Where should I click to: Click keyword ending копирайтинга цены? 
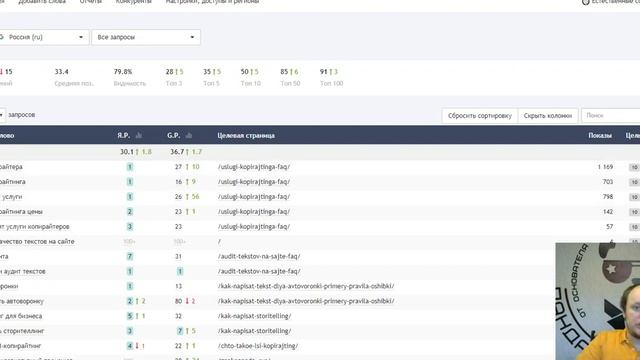coord(21,212)
